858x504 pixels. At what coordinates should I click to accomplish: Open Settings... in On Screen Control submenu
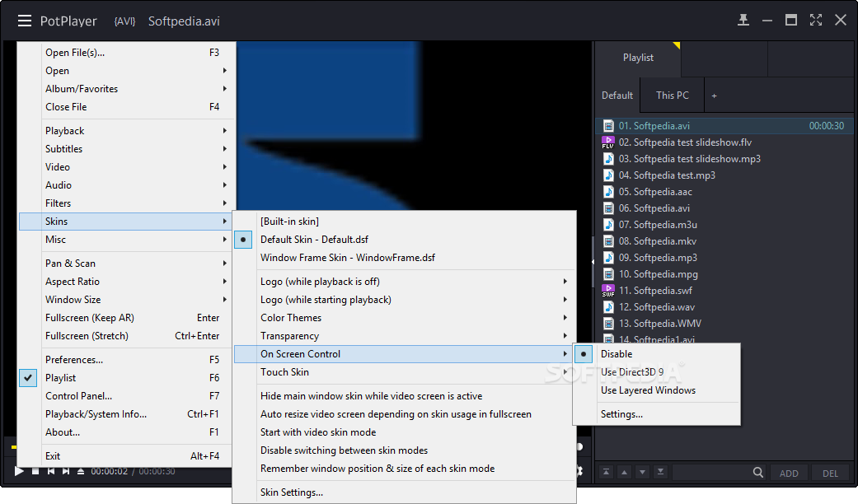click(x=657, y=414)
